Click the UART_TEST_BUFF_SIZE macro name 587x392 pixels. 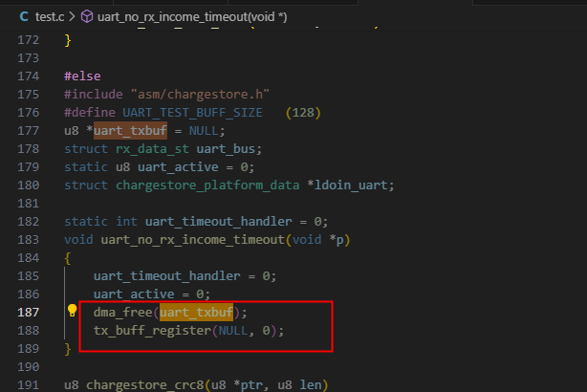(192, 113)
